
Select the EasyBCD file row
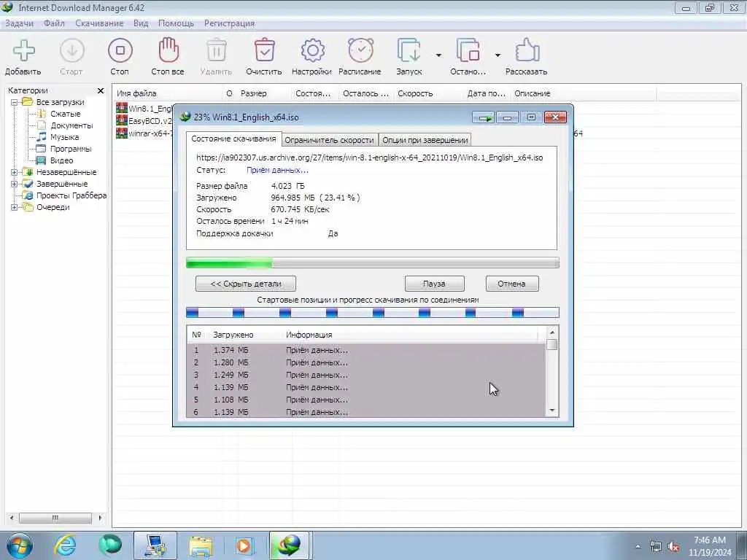pyautogui.click(x=144, y=121)
